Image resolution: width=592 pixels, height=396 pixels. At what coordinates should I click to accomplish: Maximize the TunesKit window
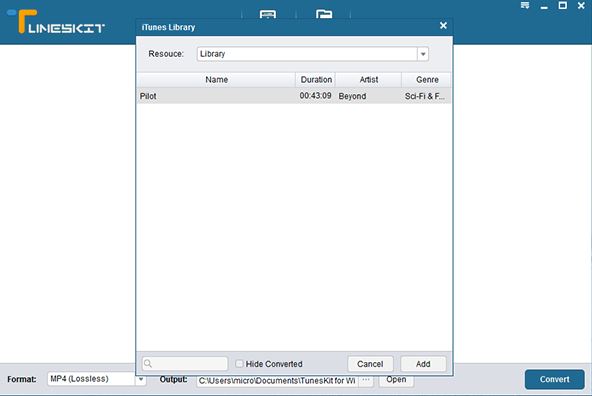[x=563, y=5]
